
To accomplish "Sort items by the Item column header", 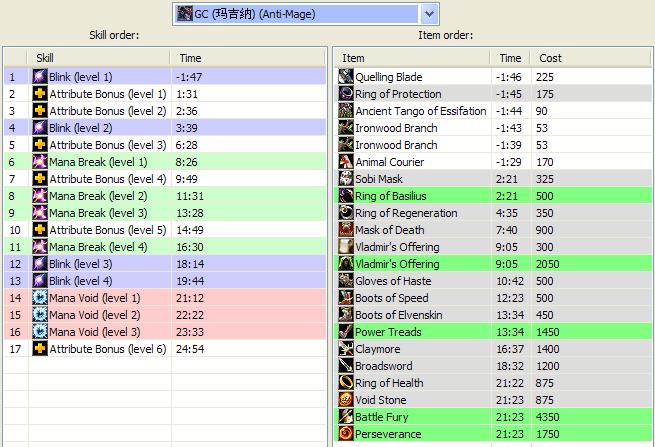I will point(414,58).
